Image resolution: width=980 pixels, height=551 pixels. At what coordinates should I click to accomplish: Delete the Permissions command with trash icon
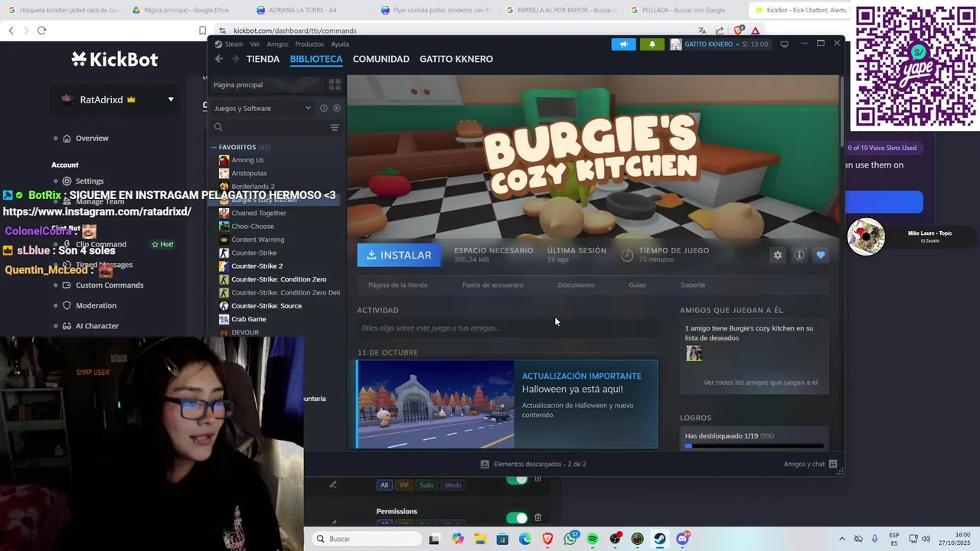[537, 518]
